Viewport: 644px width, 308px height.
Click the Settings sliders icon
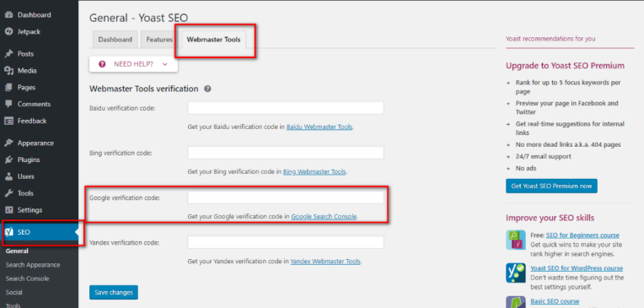[9, 210]
